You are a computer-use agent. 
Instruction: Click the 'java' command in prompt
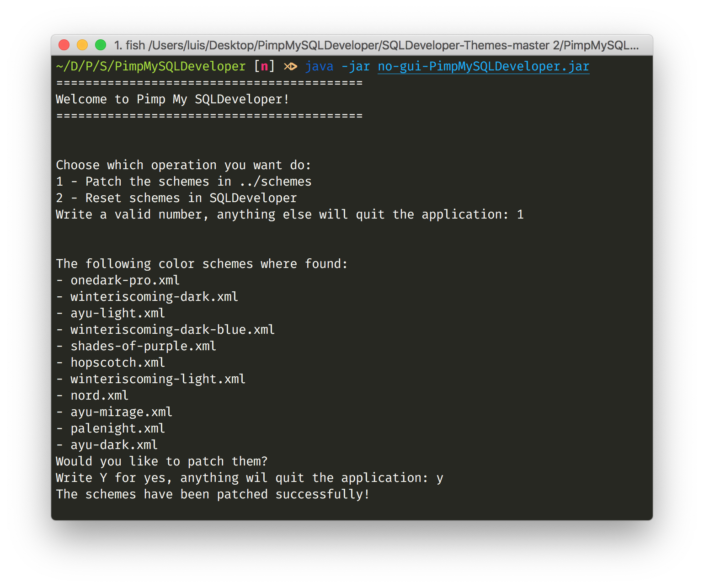point(319,67)
